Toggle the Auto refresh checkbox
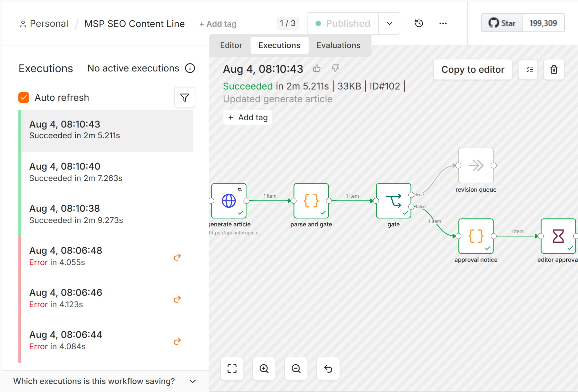 point(24,97)
